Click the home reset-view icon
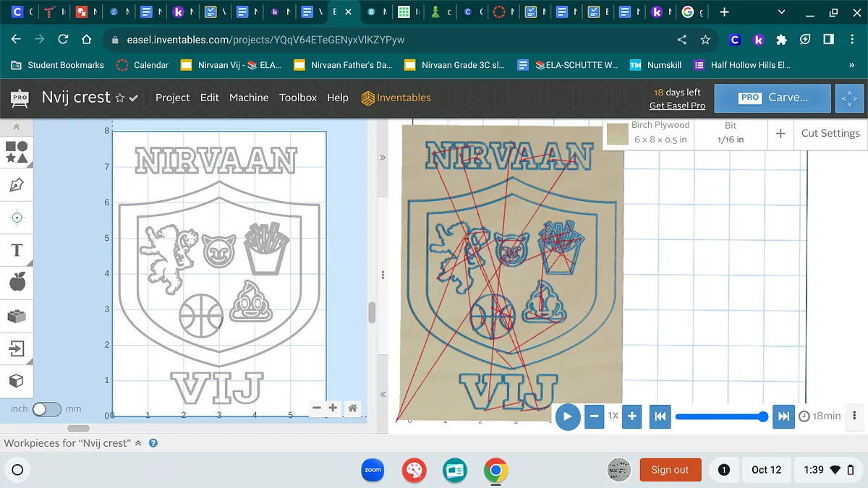 pyautogui.click(x=352, y=408)
